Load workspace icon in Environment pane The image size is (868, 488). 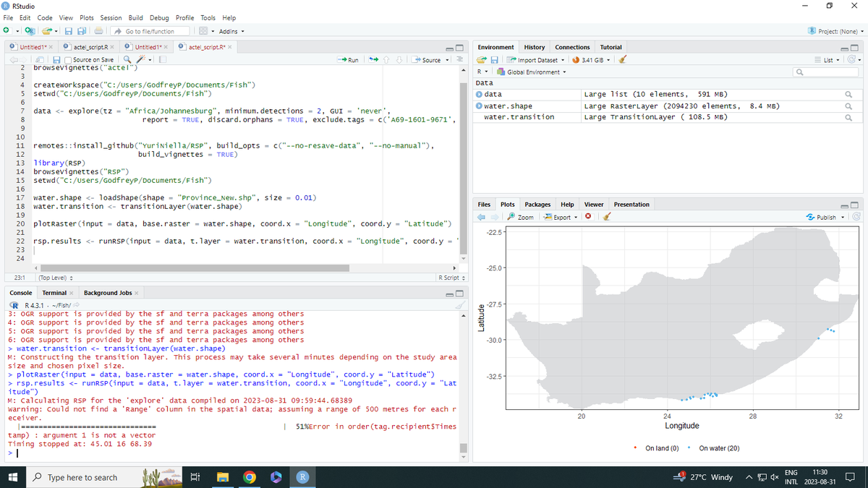click(482, 60)
